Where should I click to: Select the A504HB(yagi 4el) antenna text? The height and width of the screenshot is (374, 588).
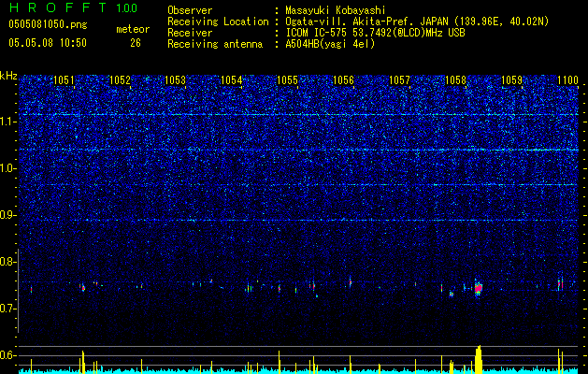330,44
